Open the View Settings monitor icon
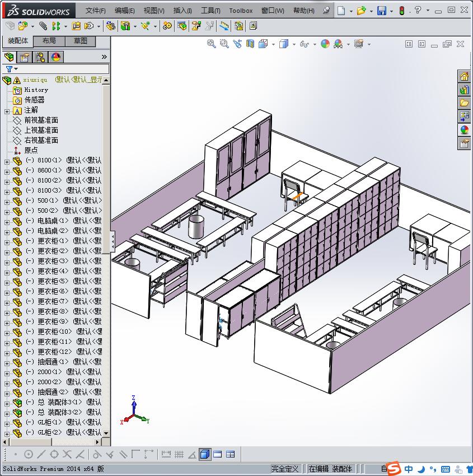473x476 pixels. tap(359, 44)
